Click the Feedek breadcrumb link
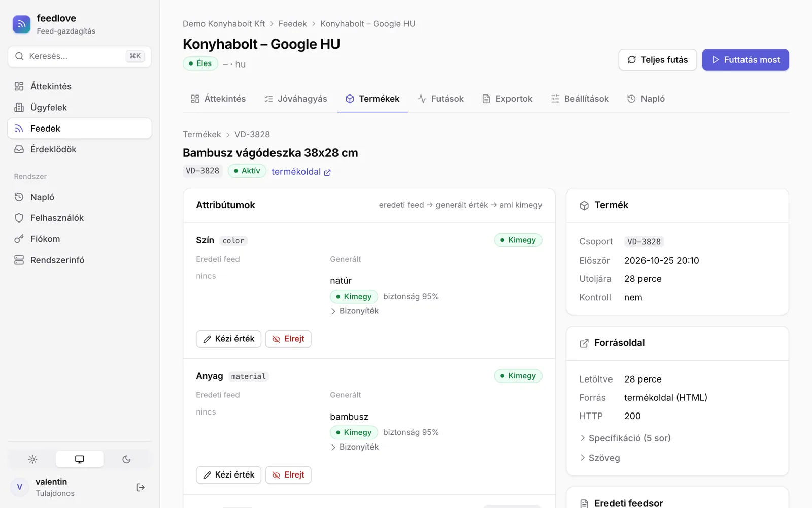 [x=293, y=24]
